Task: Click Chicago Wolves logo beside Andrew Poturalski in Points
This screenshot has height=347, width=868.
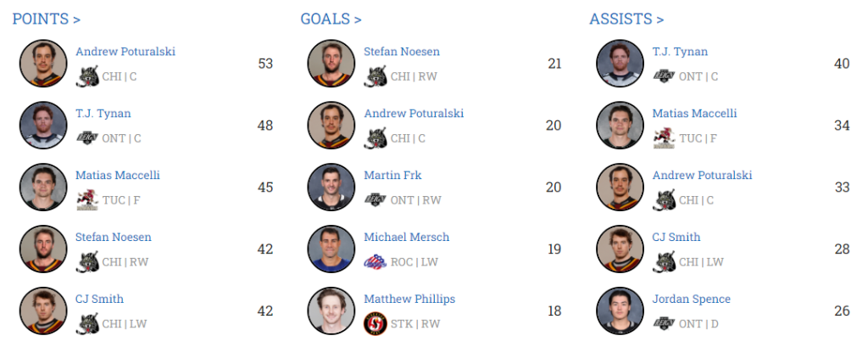Action: pos(87,76)
